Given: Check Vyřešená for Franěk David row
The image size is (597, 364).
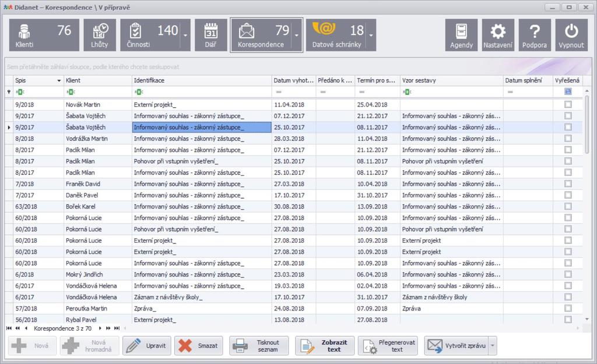Looking at the screenshot, I should pos(568,183).
